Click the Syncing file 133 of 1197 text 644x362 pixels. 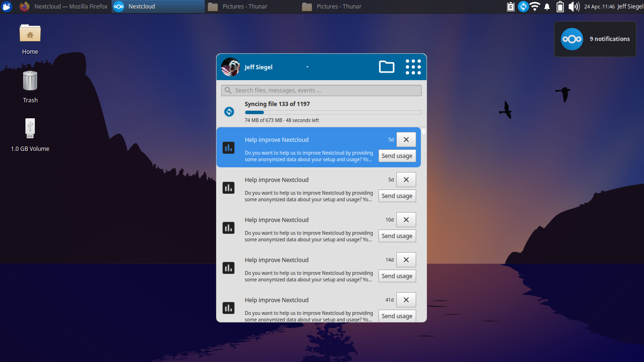tap(277, 104)
